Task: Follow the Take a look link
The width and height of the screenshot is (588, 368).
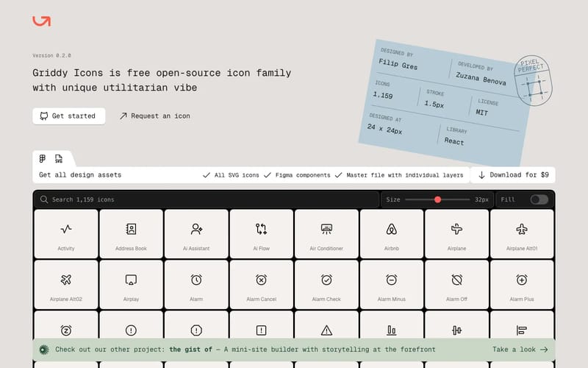Action: tap(520, 350)
